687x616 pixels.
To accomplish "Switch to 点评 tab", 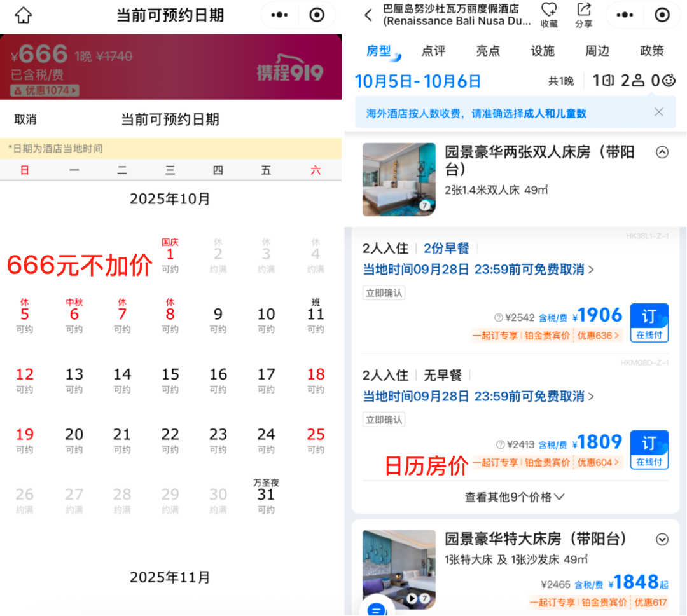I will pyautogui.click(x=433, y=51).
